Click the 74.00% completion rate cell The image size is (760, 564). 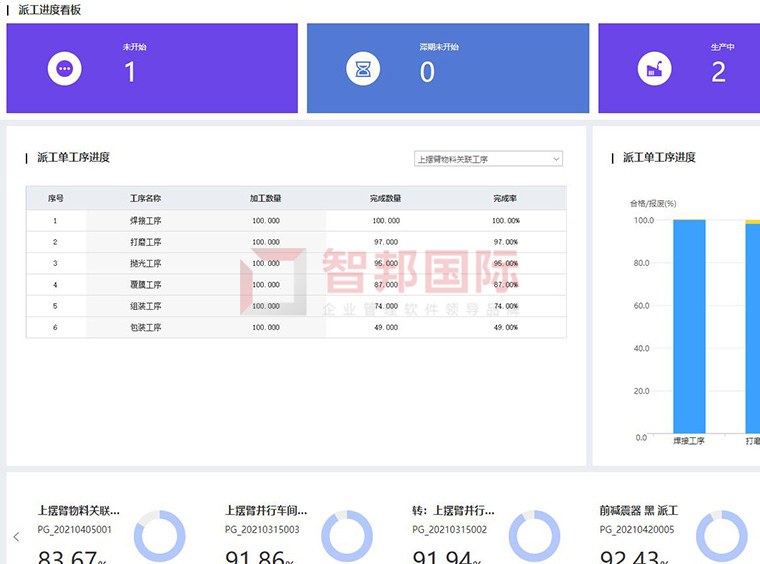[x=506, y=306]
